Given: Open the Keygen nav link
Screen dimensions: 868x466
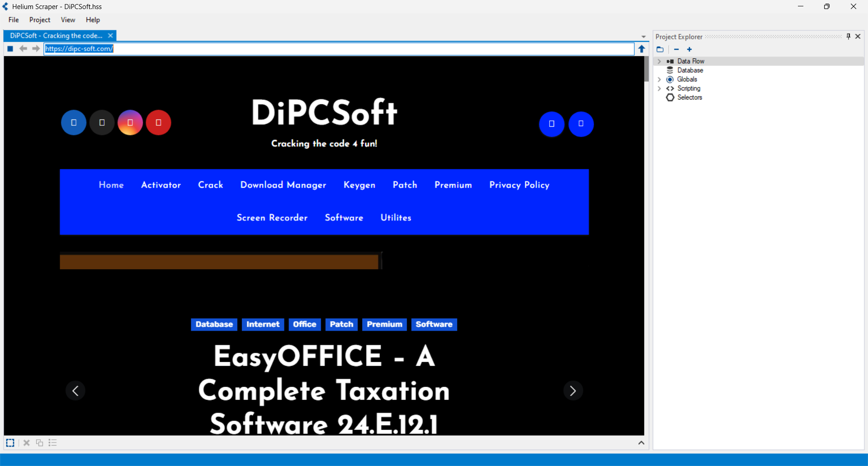Looking at the screenshot, I should click(x=359, y=185).
